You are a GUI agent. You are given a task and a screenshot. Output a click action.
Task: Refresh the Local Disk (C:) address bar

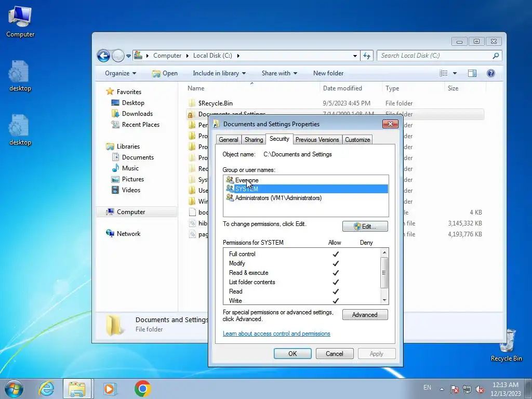[367, 56]
